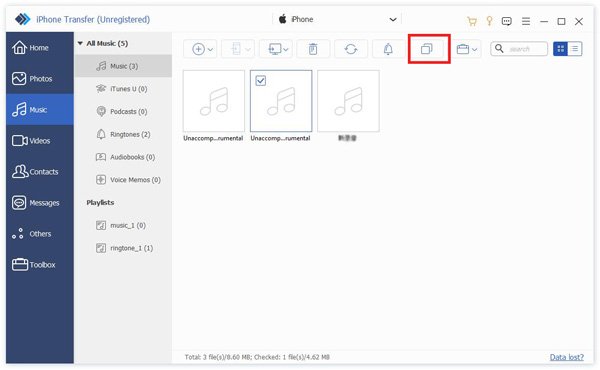Switch to list view
The width and height of the screenshot is (600, 370).
[x=575, y=49]
